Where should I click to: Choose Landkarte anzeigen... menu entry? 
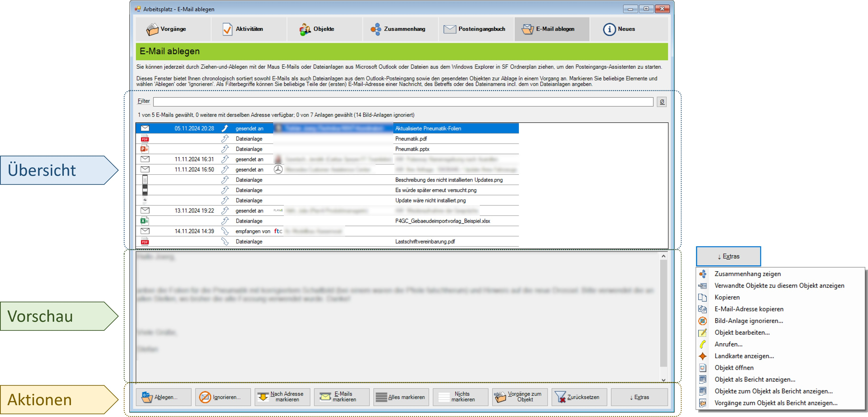780,356
